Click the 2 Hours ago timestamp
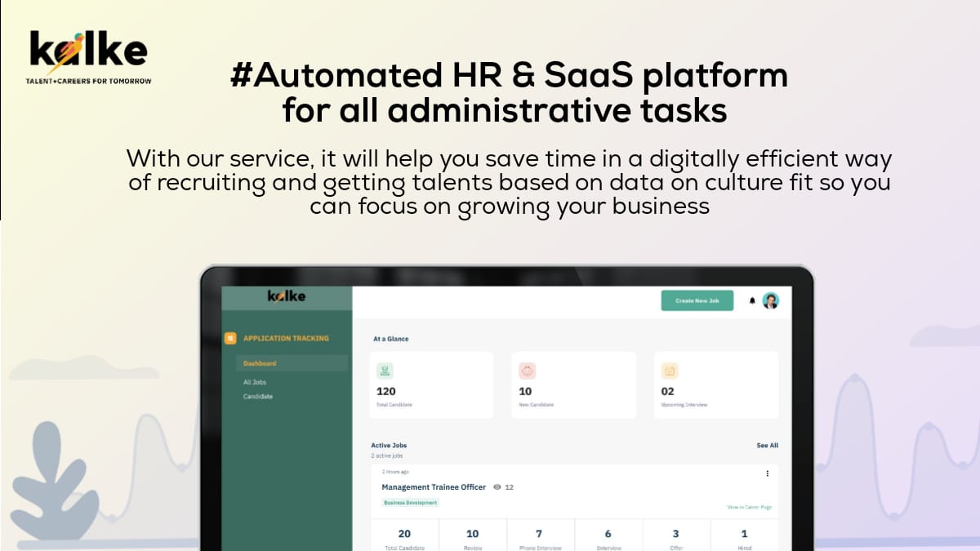This screenshot has height=551, width=980. coord(395,472)
